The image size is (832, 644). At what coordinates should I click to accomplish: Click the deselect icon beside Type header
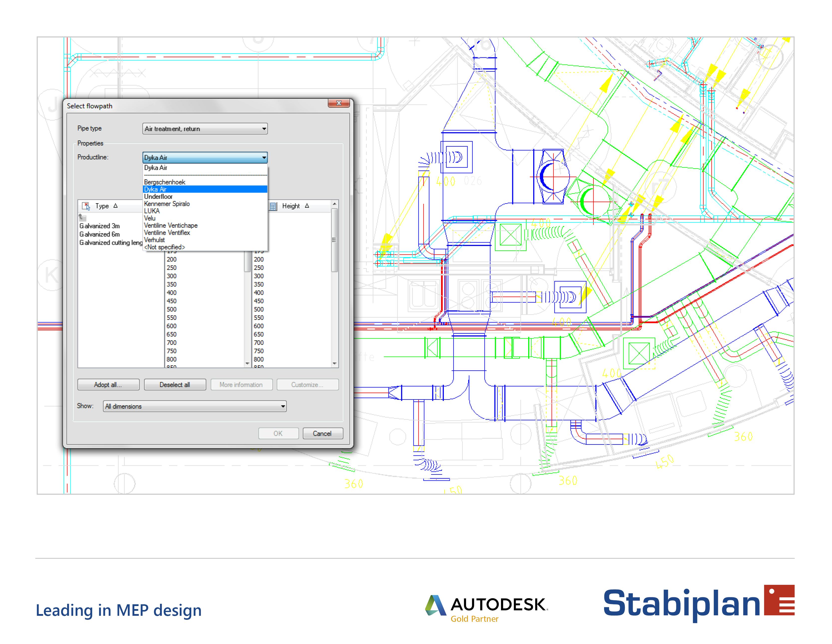tap(86, 206)
